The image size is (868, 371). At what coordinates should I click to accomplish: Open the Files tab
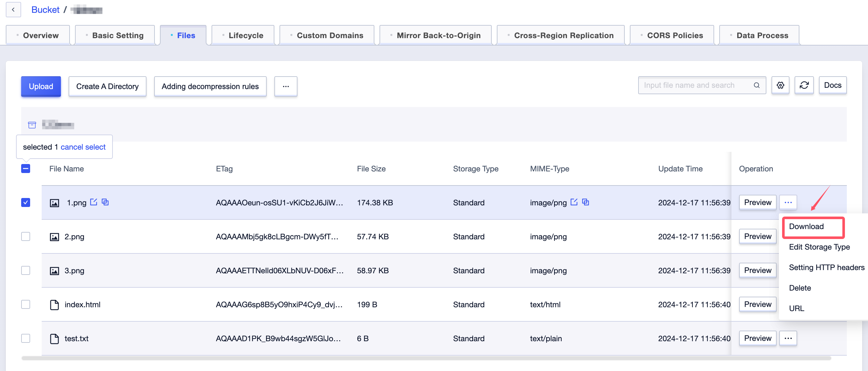(183, 35)
